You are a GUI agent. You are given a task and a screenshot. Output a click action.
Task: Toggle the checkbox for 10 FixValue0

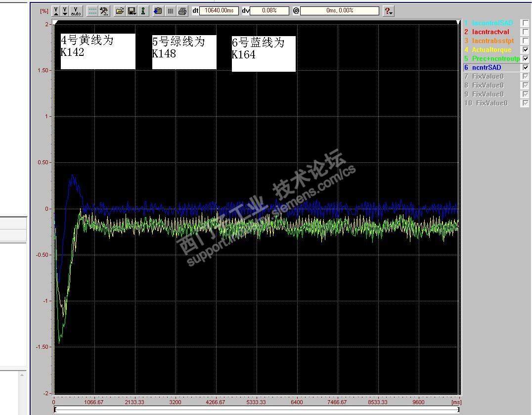(526, 103)
